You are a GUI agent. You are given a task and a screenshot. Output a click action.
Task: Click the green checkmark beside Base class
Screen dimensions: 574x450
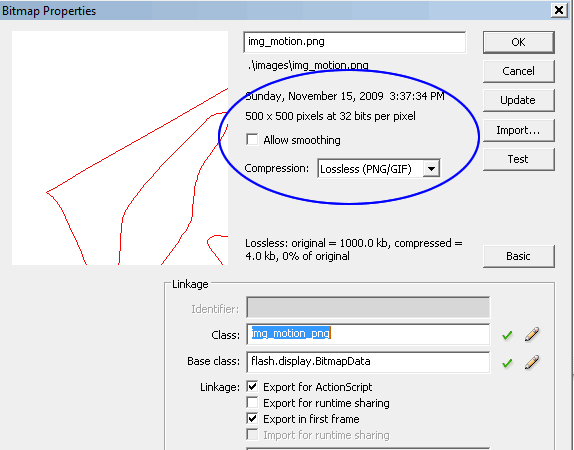[507, 363]
